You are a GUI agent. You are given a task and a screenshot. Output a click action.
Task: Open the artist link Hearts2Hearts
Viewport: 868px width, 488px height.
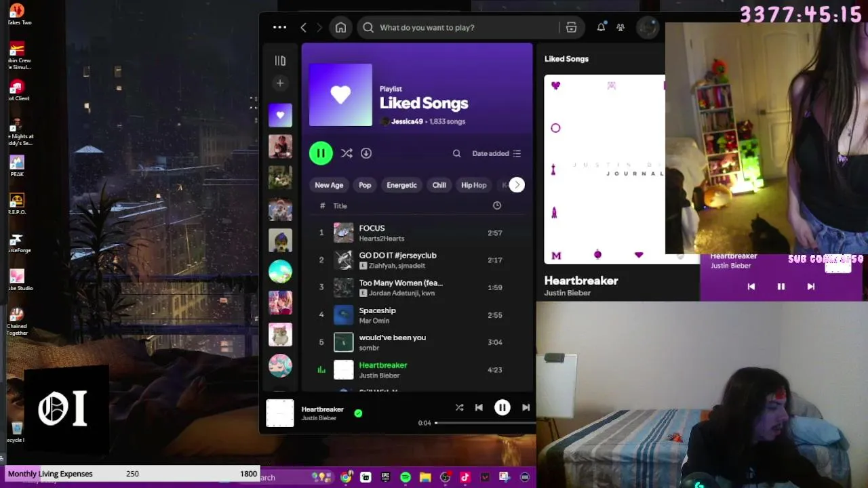(x=382, y=239)
